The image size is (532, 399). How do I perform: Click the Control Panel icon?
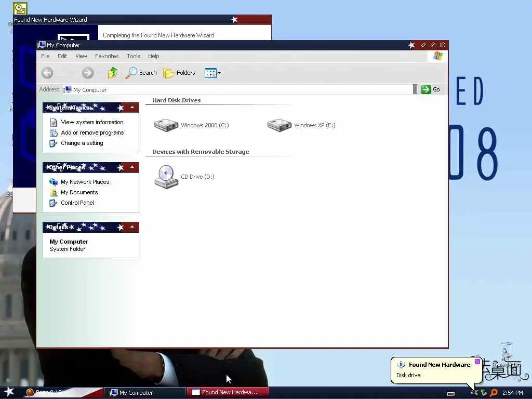(54, 203)
